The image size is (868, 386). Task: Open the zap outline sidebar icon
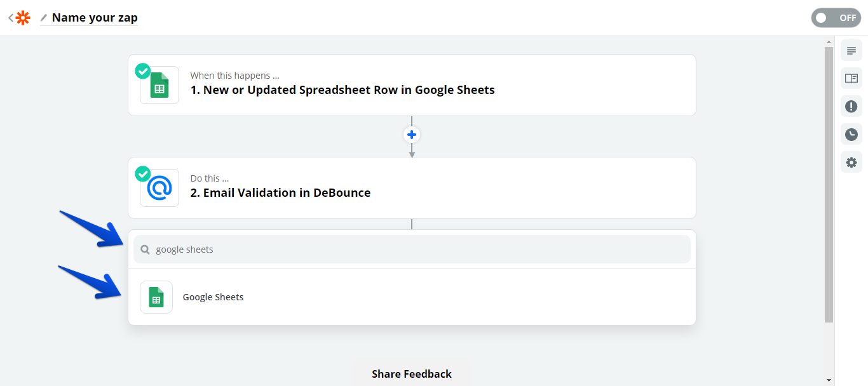click(x=851, y=51)
